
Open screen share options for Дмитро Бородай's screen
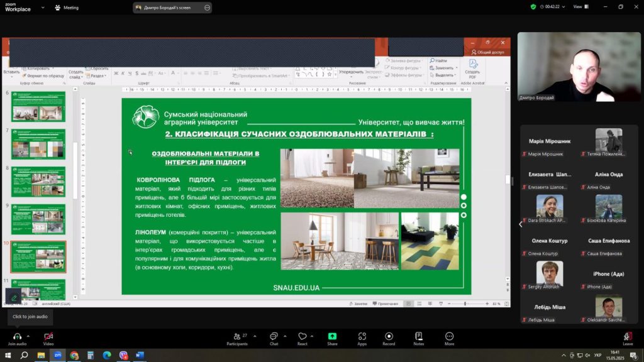tap(207, 8)
